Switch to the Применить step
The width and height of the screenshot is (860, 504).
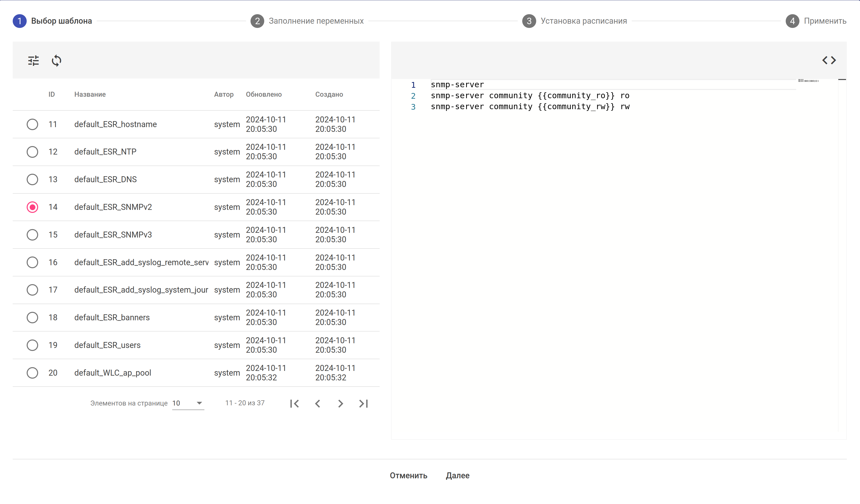coord(825,21)
